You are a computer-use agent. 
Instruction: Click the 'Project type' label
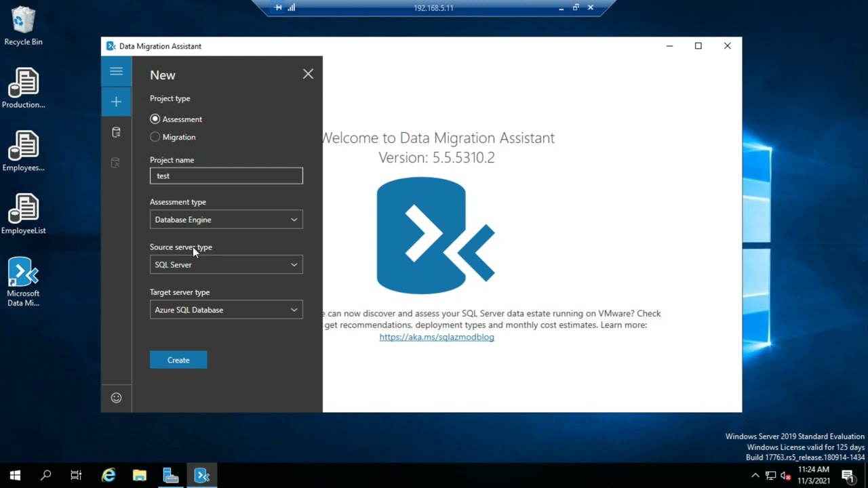click(170, 98)
